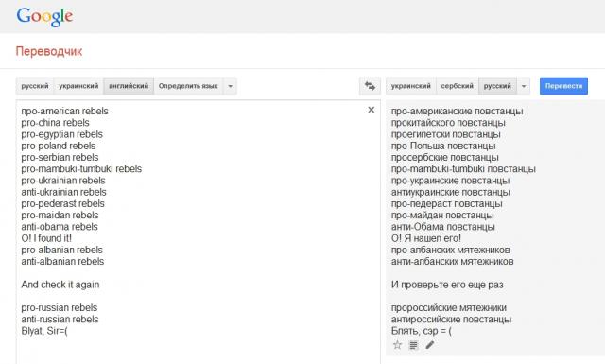The width and height of the screenshot is (605, 364).
Task: Click inside the source text input area
Action: [x=199, y=232]
